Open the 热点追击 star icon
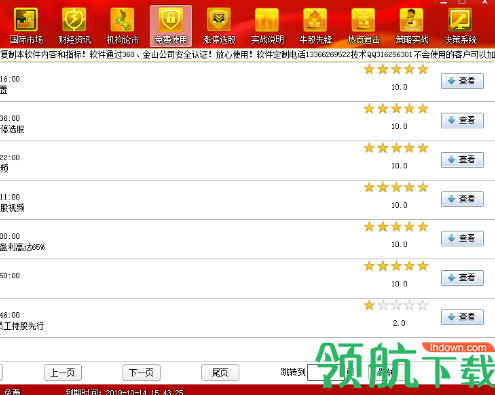This screenshot has width=495, height=395. pos(364,26)
